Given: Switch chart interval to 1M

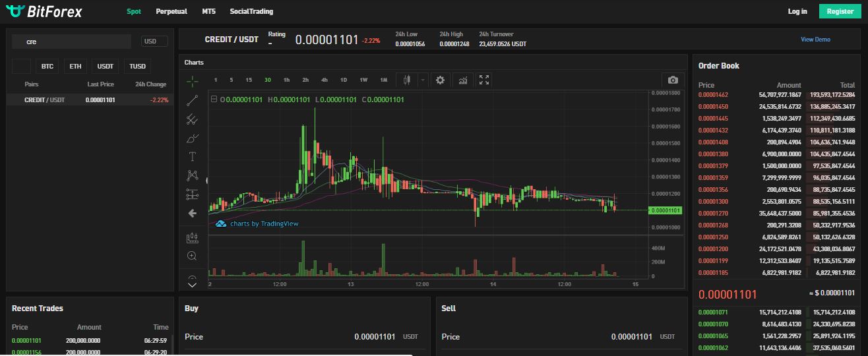Looking at the screenshot, I should coord(383,80).
